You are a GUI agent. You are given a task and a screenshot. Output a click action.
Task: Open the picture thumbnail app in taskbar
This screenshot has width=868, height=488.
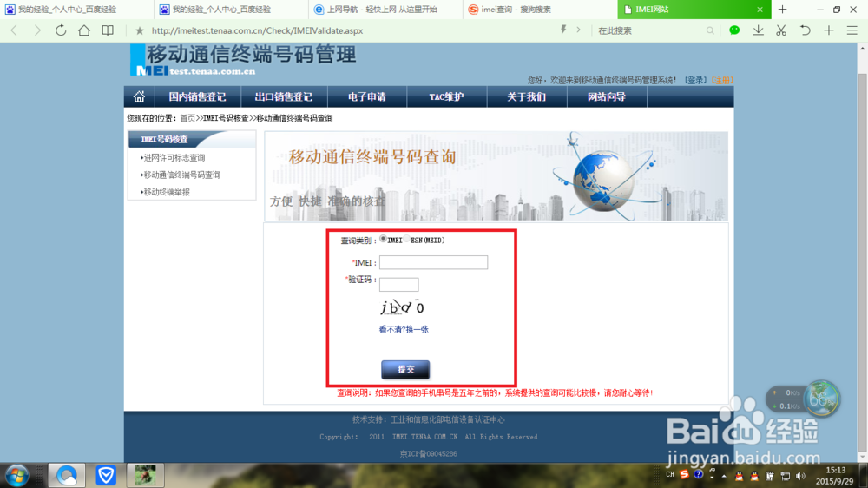145,475
